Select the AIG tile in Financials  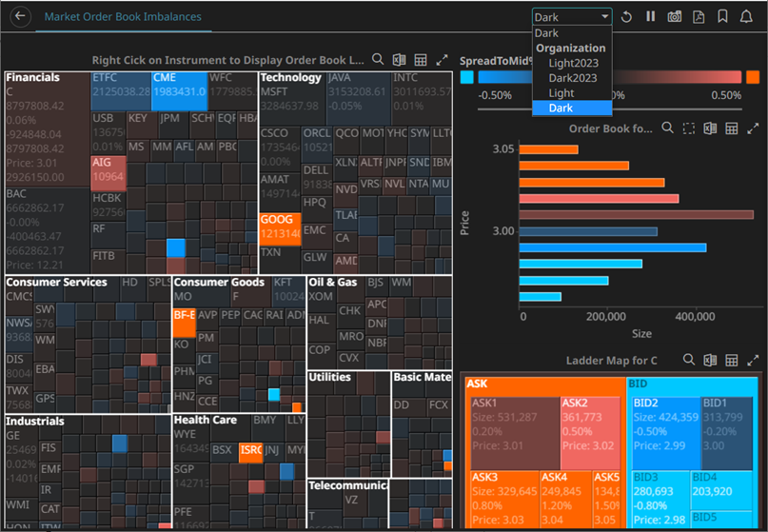click(x=108, y=173)
